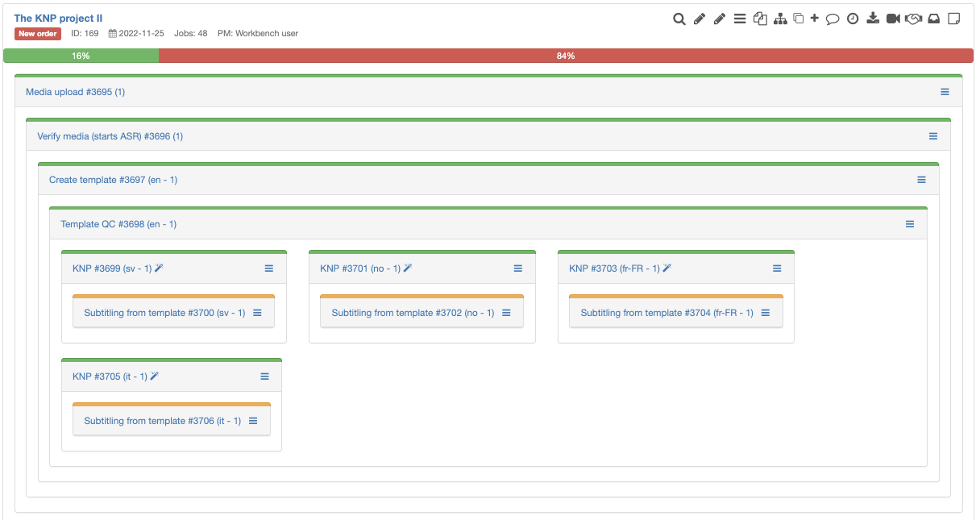Open the KNP #3703 (fr-FR - 1) link
The image size is (980, 520).
pyautogui.click(x=614, y=268)
